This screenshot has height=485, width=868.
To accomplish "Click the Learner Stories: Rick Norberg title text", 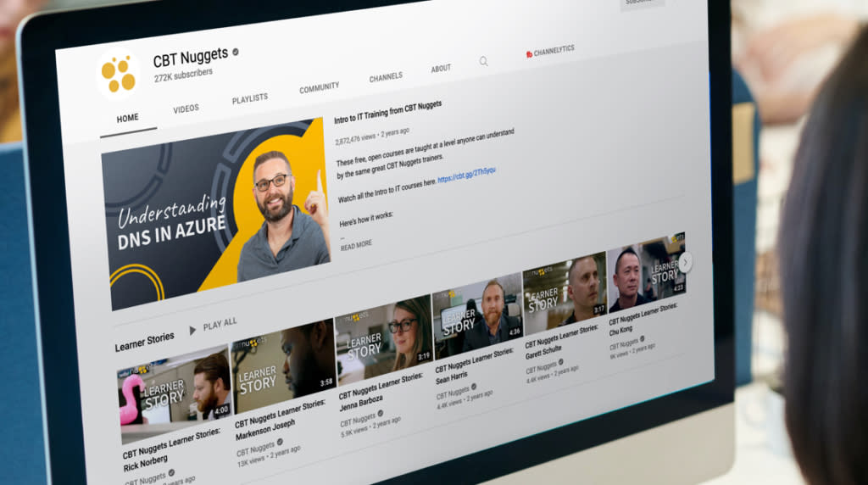I will (x=170, y=451).
